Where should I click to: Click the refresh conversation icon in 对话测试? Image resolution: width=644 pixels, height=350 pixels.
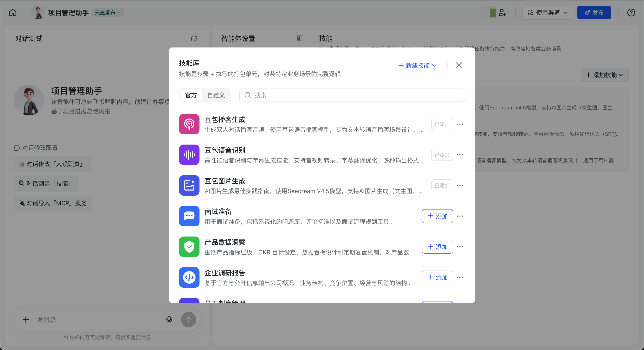[x=194, y=38]
